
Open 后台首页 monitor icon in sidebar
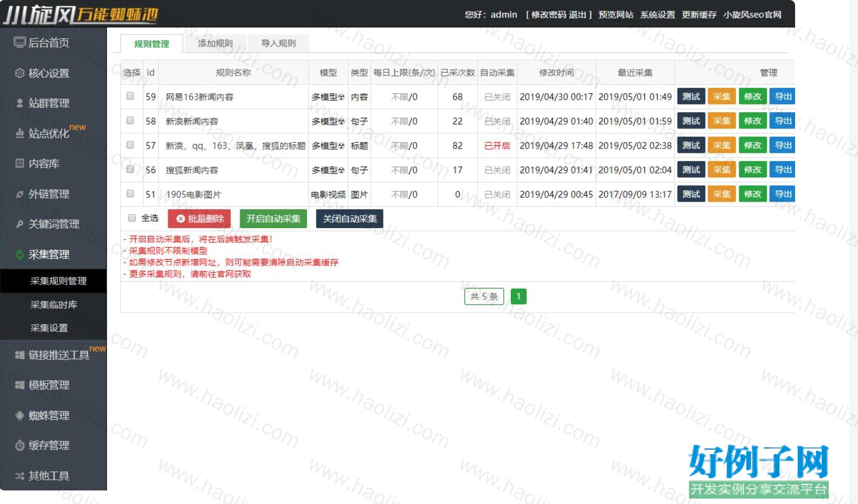tap(20, 42)
